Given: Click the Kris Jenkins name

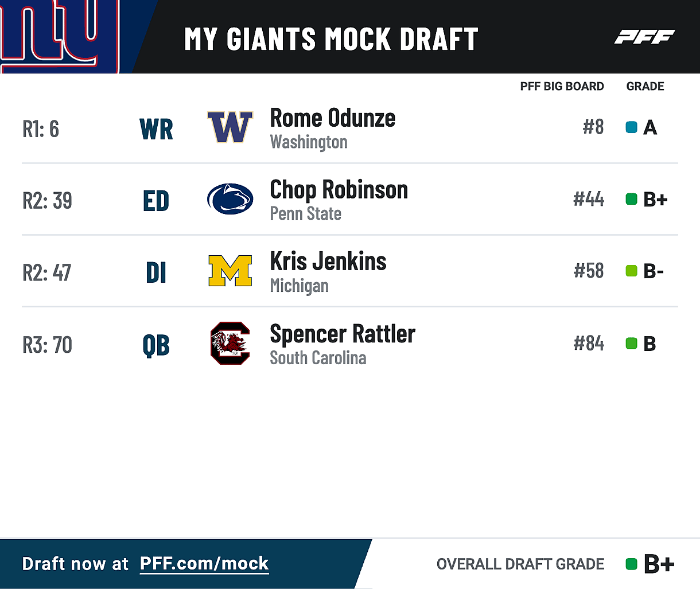Looking at the screenshot, I should (328, 262).
